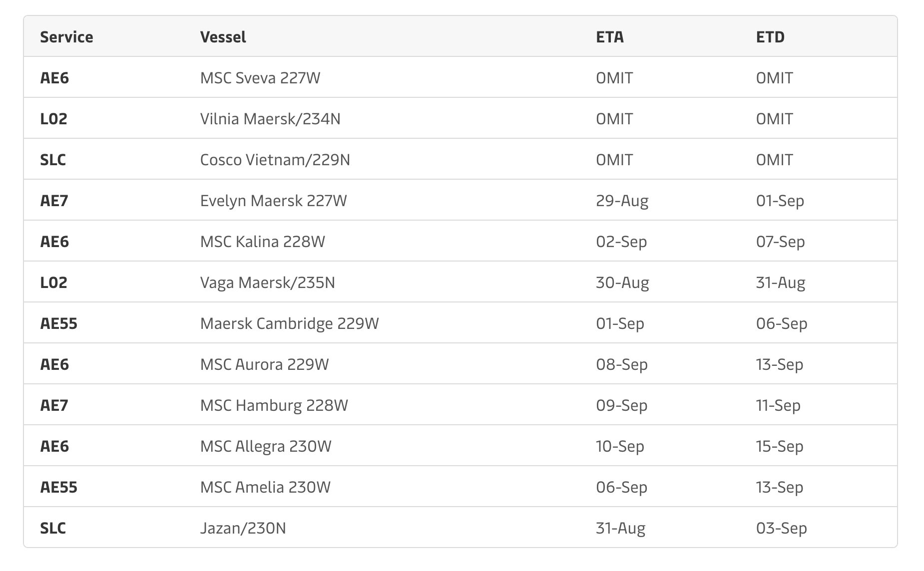Screen dimensions: 924x571
Task: Click the ETD column header
Action: 770,37
